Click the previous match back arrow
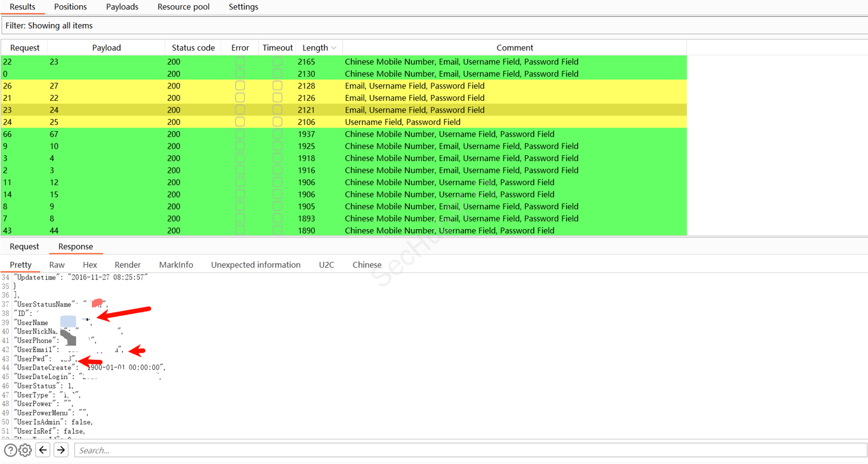Image resolution: width=868 pixels, height=464 pixels. (43, 450)
